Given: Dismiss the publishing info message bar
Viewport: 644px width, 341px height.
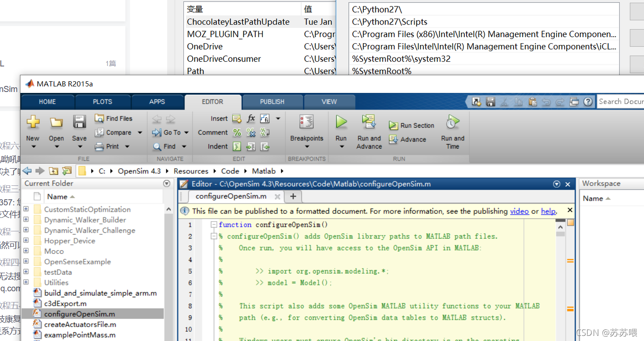Looking at the screenshot, I should 570,210.
